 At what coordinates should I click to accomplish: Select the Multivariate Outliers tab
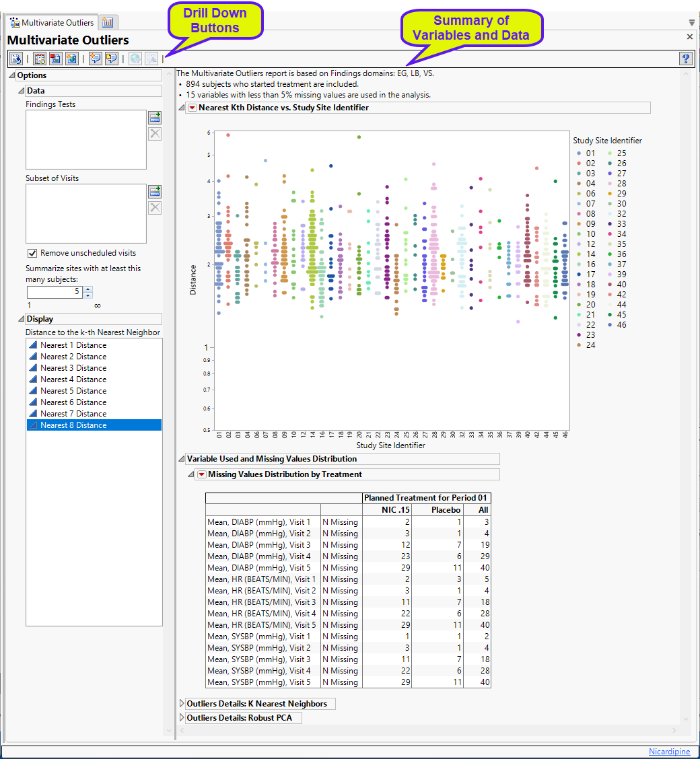point(53,22)
